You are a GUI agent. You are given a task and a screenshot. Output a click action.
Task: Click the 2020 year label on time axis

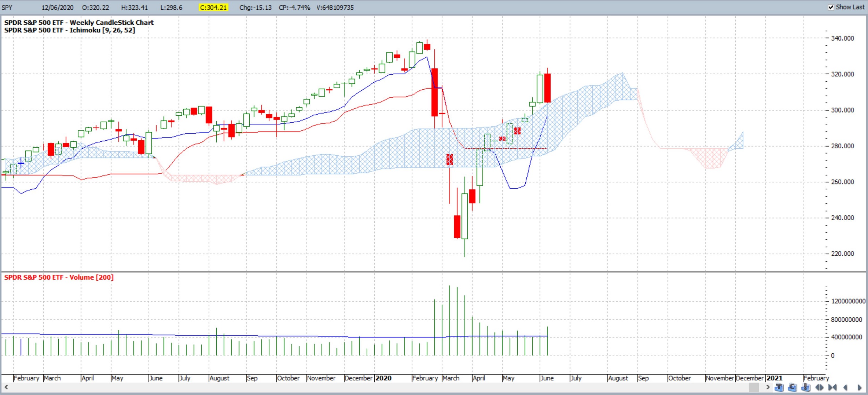point(383,378)
